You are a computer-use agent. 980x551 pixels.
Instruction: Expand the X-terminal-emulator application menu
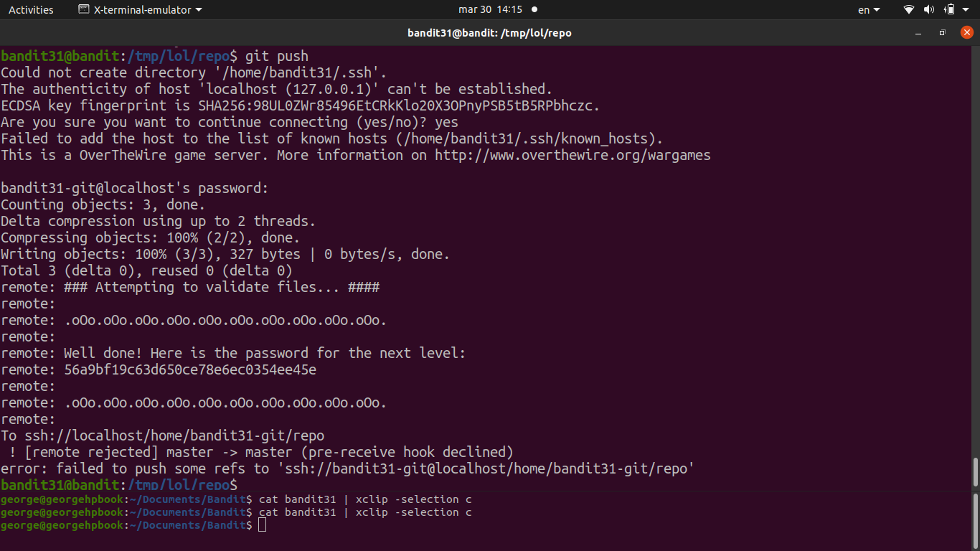tap(148, 10)
